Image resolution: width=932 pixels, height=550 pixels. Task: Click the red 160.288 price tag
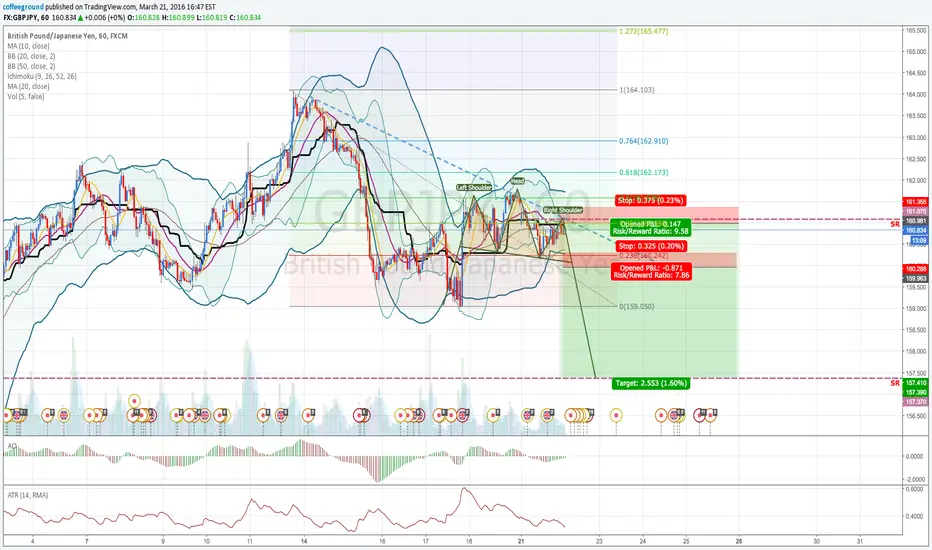point(915,269)
